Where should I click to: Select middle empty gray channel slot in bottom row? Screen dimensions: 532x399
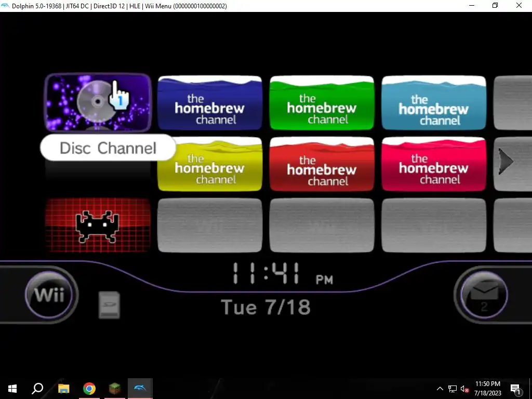pyautogui.click(x=322, y=225)
